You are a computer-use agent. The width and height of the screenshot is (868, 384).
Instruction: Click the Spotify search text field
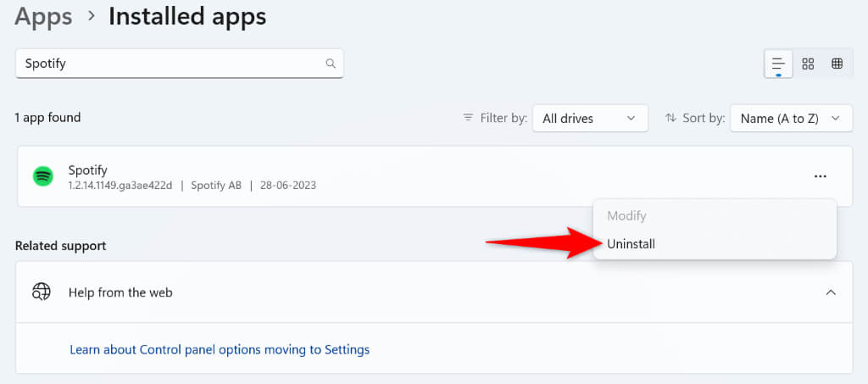pyautogui.click(x=170, y=64)
